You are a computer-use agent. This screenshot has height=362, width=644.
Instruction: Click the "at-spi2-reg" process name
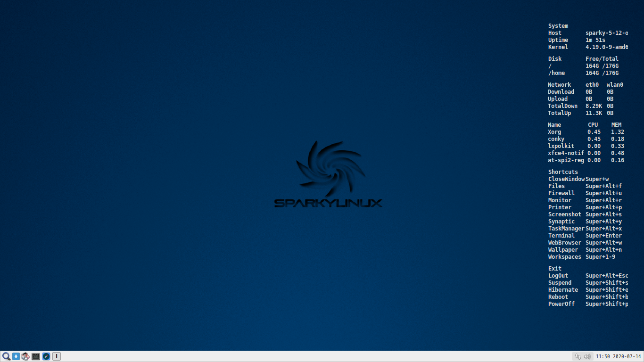click(566, 160)
